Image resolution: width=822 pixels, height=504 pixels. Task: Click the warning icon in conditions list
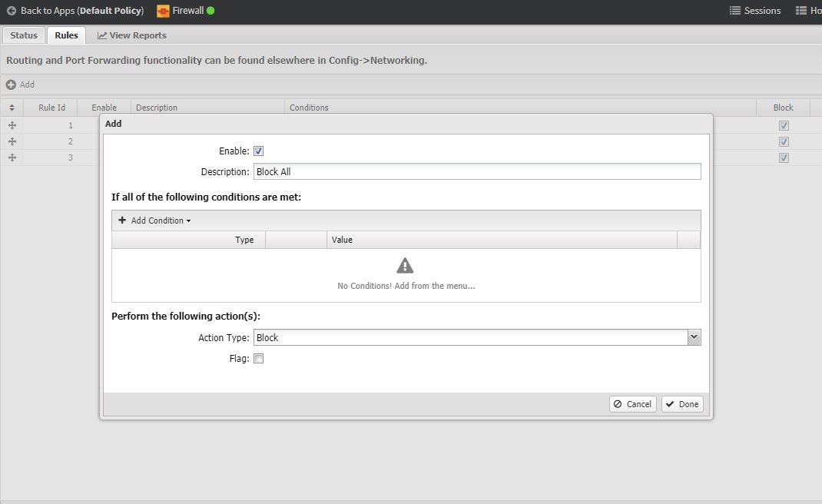point(405,266)
